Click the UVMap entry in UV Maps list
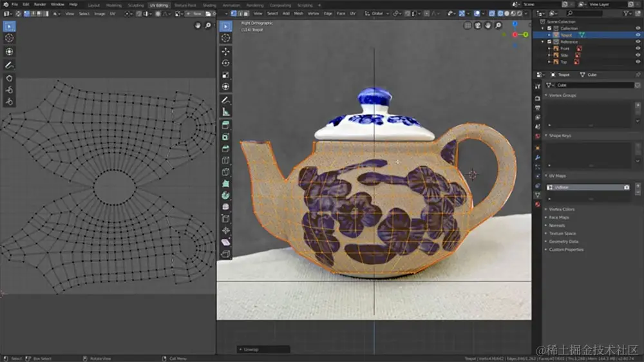Viewport: 644px width, 362px height. [588, 187]
